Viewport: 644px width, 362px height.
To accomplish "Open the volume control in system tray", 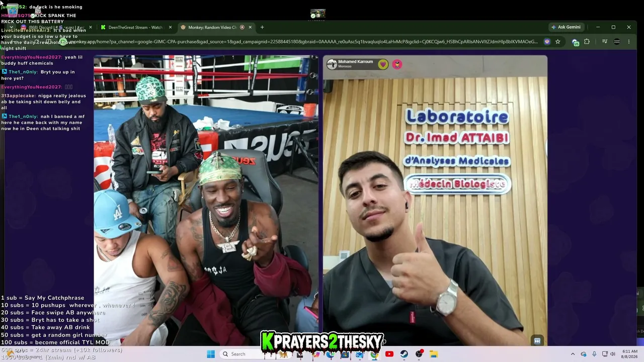I will (613, 354).
